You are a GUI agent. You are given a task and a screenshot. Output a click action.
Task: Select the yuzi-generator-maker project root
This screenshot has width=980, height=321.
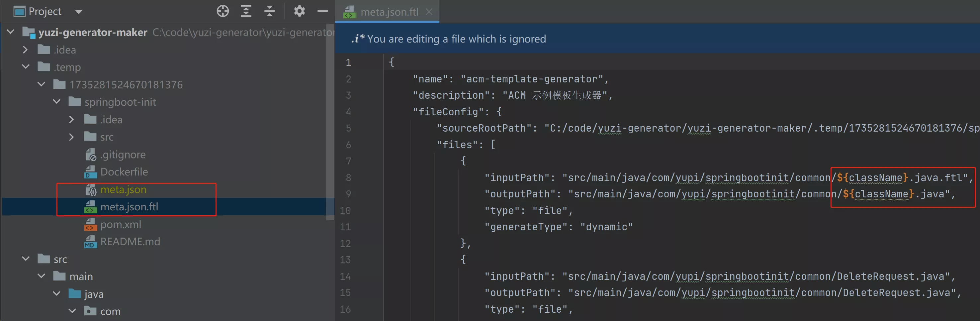[x=93, y=32]
